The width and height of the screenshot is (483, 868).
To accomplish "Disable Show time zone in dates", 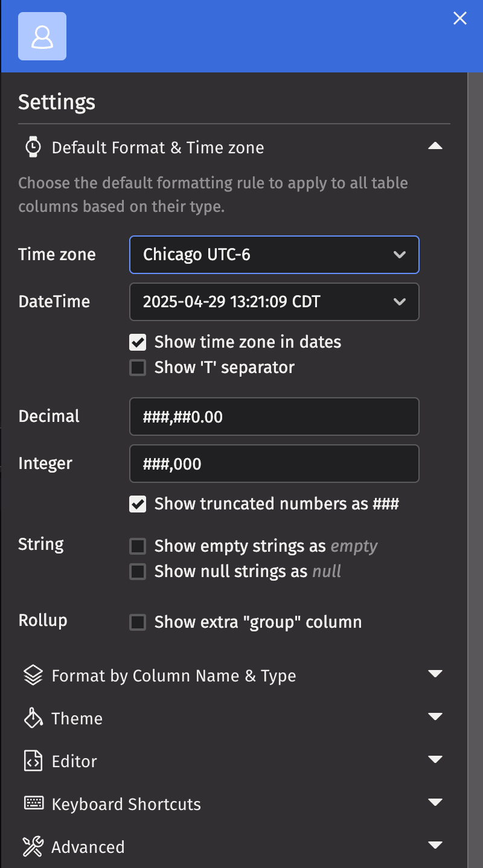I will 138,342.
